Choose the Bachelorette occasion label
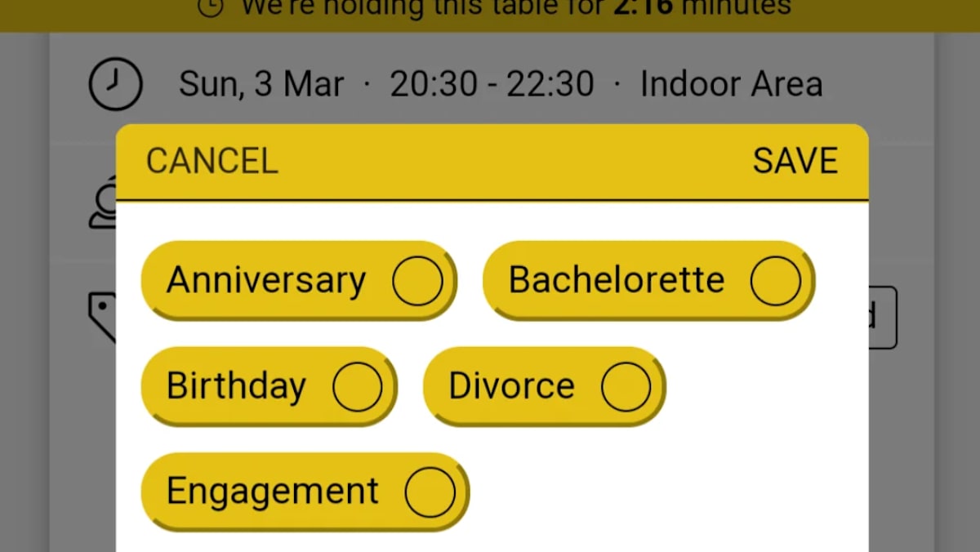 click(617, 281)
